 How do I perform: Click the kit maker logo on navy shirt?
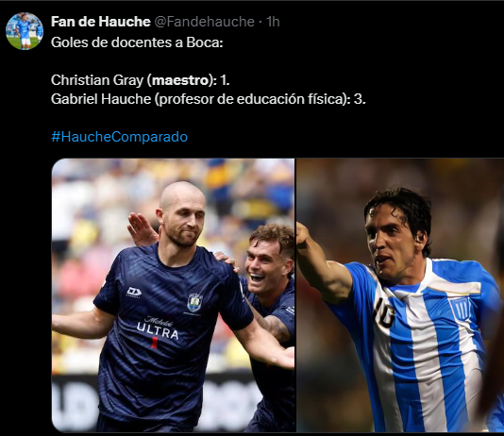point(134,293)
